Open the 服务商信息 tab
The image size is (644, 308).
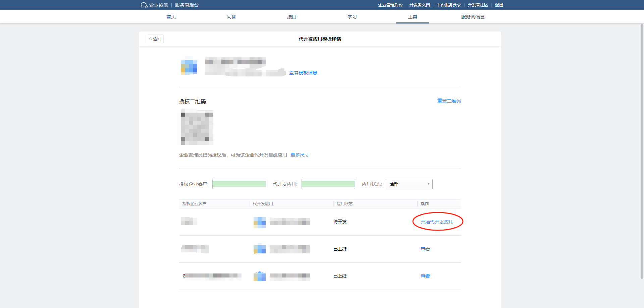[473, 17]
